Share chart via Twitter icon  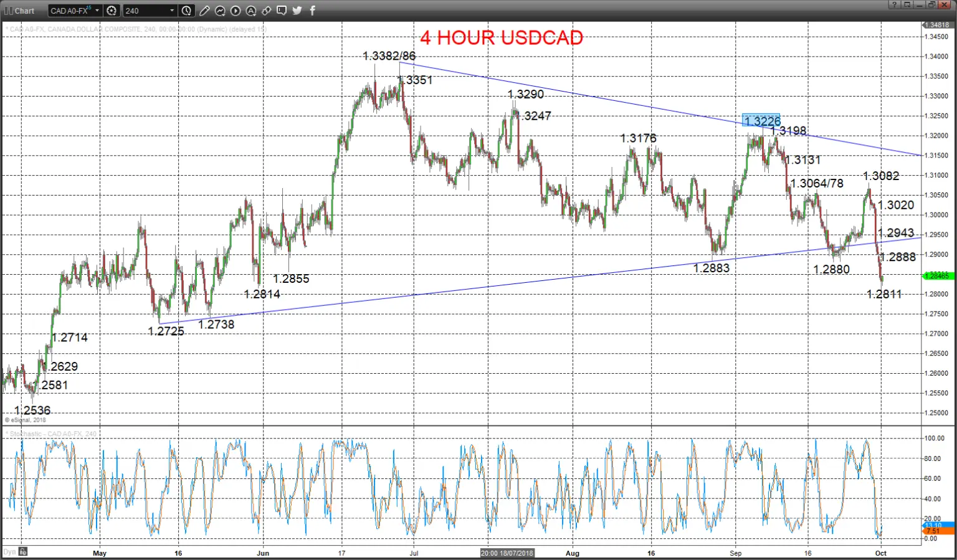pos(297,11)
